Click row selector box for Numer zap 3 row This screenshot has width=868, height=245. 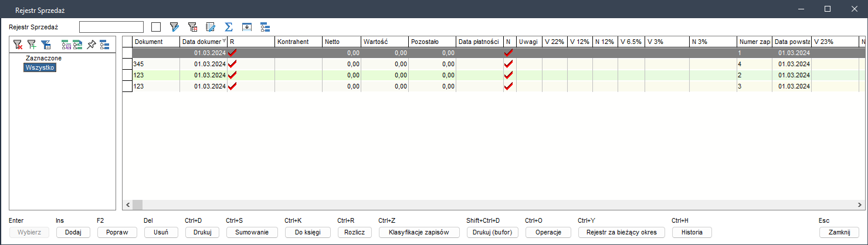click(127, 86)
